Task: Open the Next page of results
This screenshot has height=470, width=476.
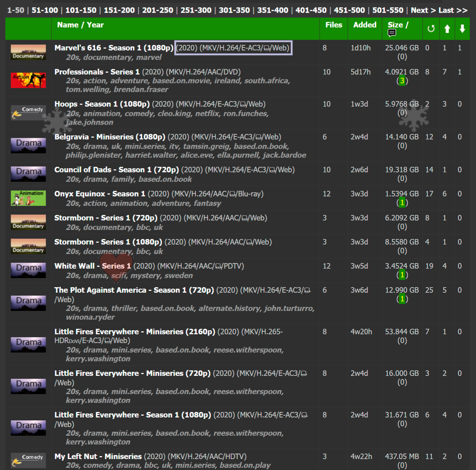Action: [423, 10]
